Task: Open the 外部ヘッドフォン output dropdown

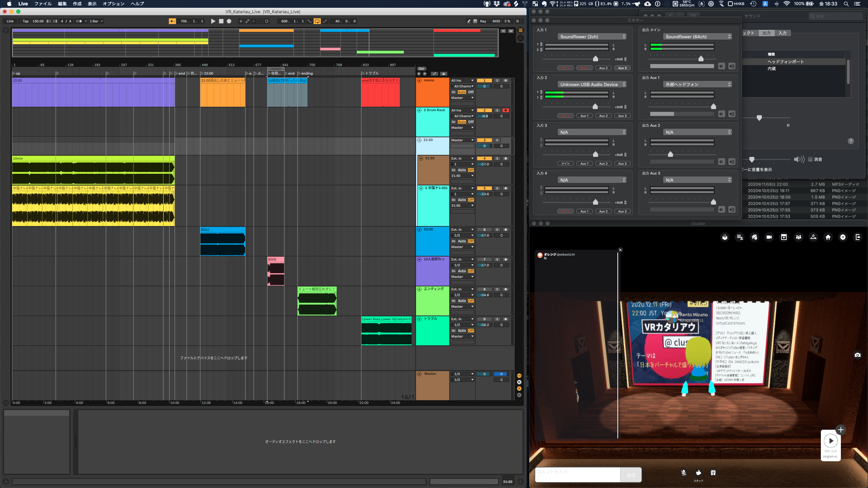Action: click(697, 84)
